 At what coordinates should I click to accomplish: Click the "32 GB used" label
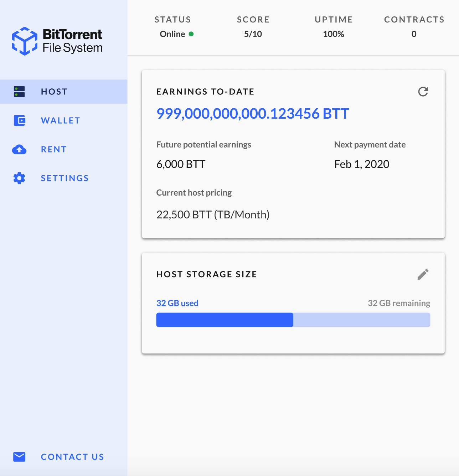pyautogui.click(x=177, y=303)
